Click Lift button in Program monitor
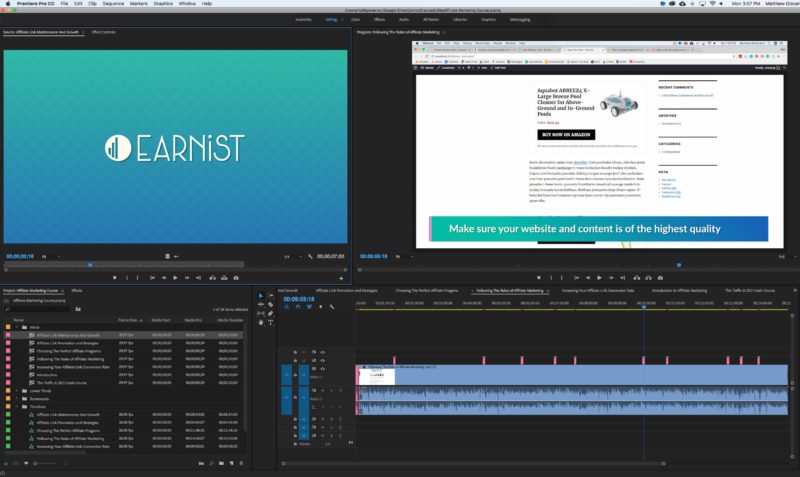800x477 pixels. 637,278
